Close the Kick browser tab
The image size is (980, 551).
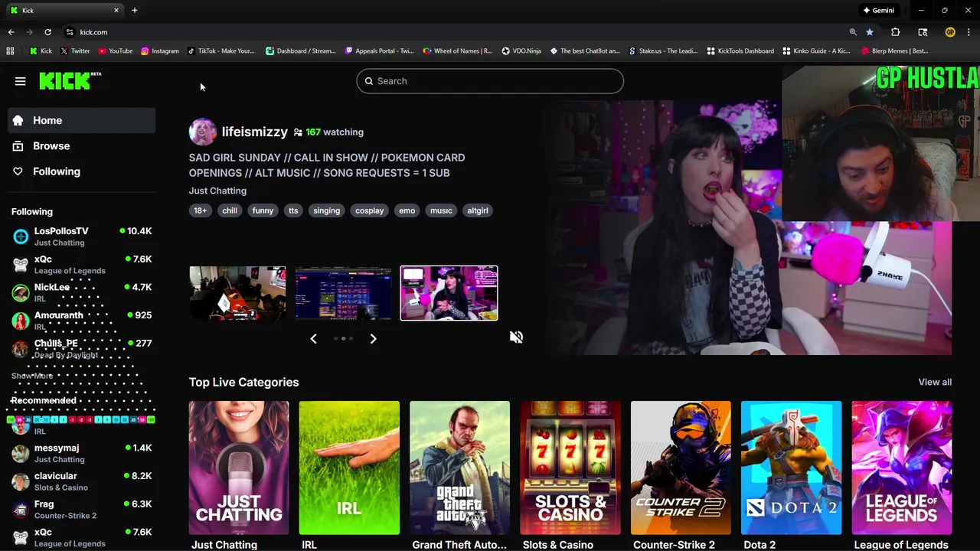(x=116, y=10)
